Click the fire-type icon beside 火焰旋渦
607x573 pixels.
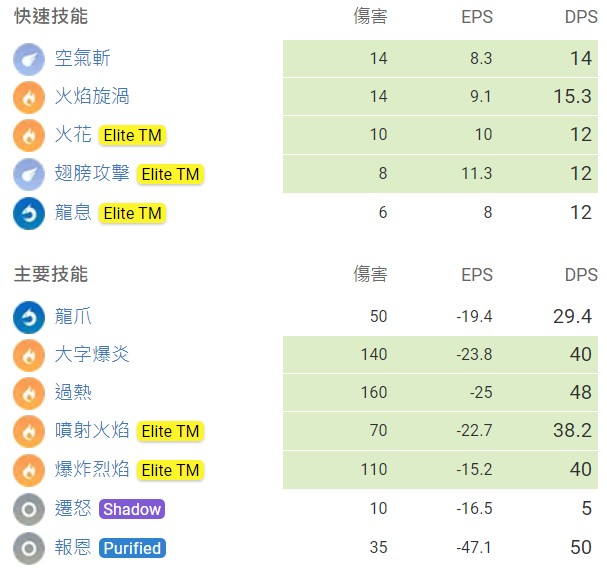29,97
